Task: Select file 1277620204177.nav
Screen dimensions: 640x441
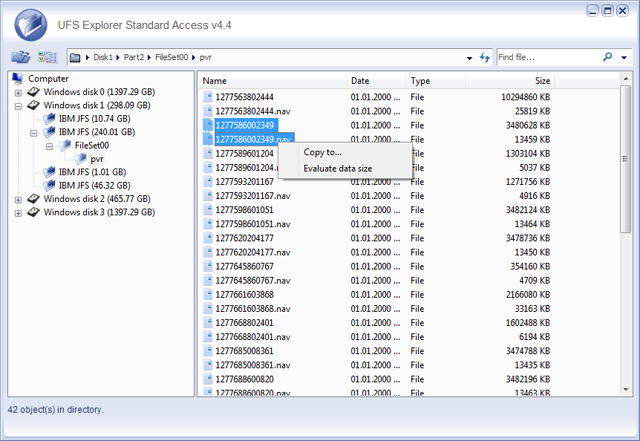Action: tap(253, 252)
